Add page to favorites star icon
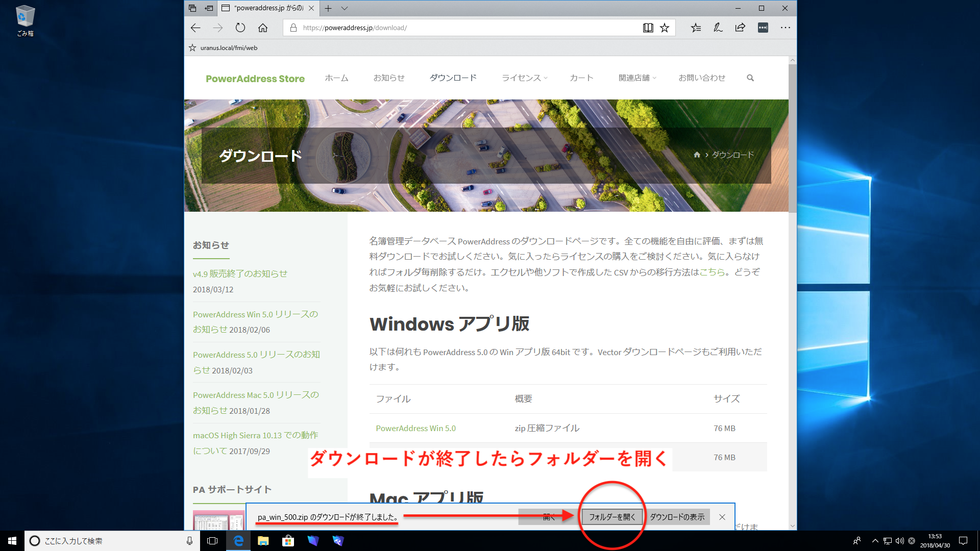Screen dimensions: 980x551 pos(665,28)
